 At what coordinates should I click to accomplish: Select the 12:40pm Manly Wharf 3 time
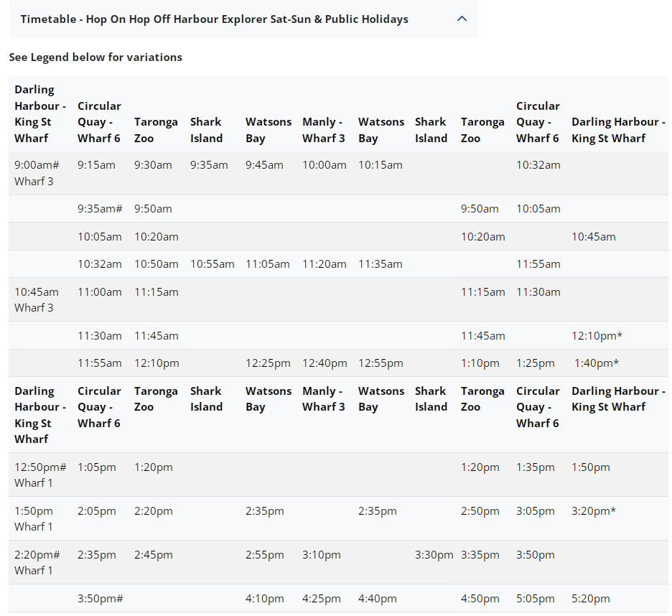click(325, 363)
